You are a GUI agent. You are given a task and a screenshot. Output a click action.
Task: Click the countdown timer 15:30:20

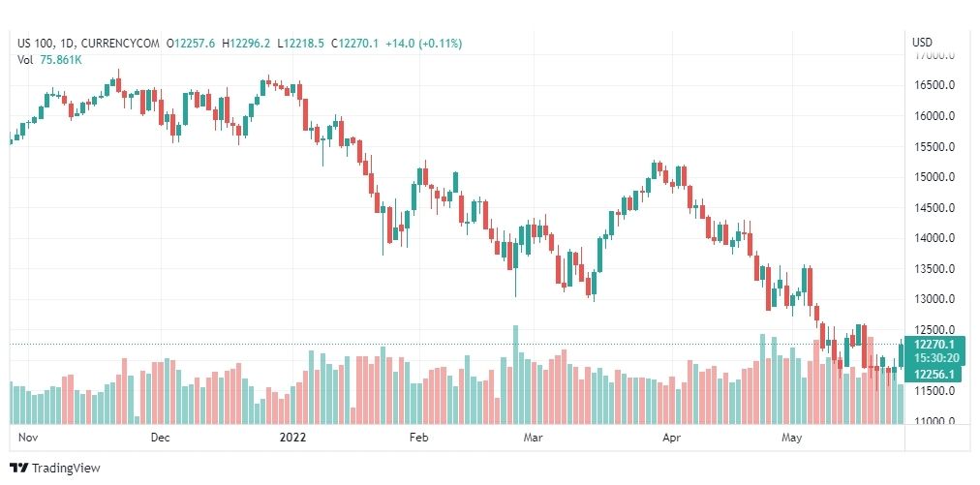934,358
